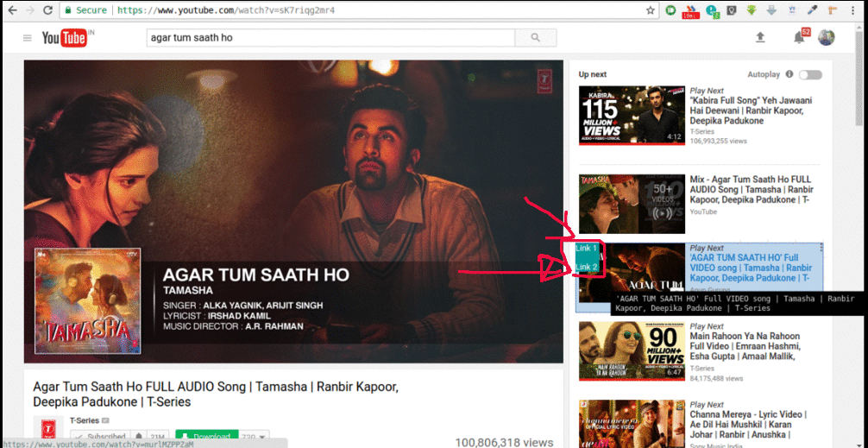
Task: Click the 21M subscriber count
Action: (x=159, y=437)
